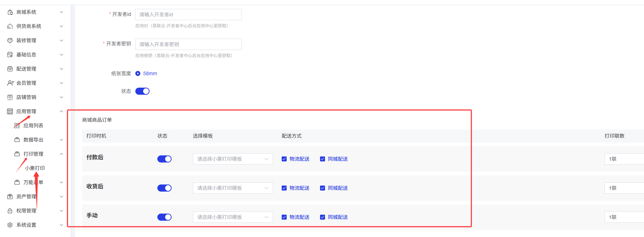Click the 供货商系统 warehouse icon
Screen dimensions: 644x237
[x=10, y=26]
